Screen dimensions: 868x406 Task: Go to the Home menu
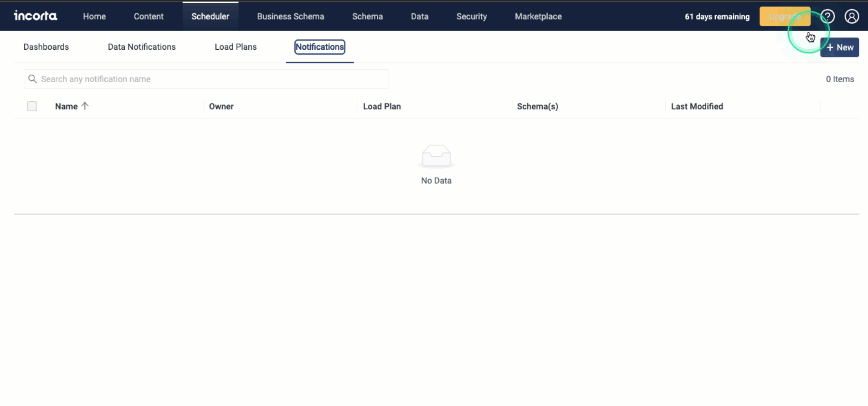(94, 16)
